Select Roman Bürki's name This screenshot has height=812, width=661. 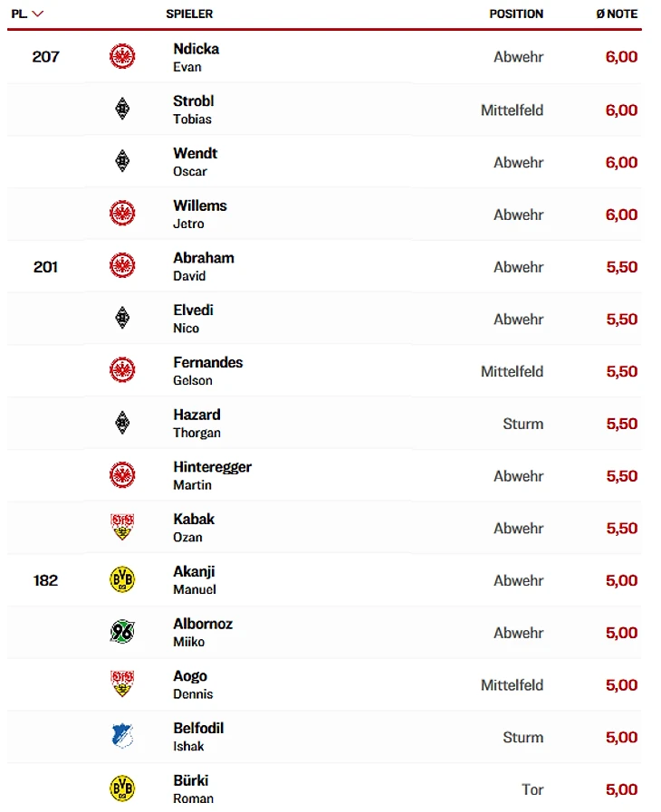(191, 781)
